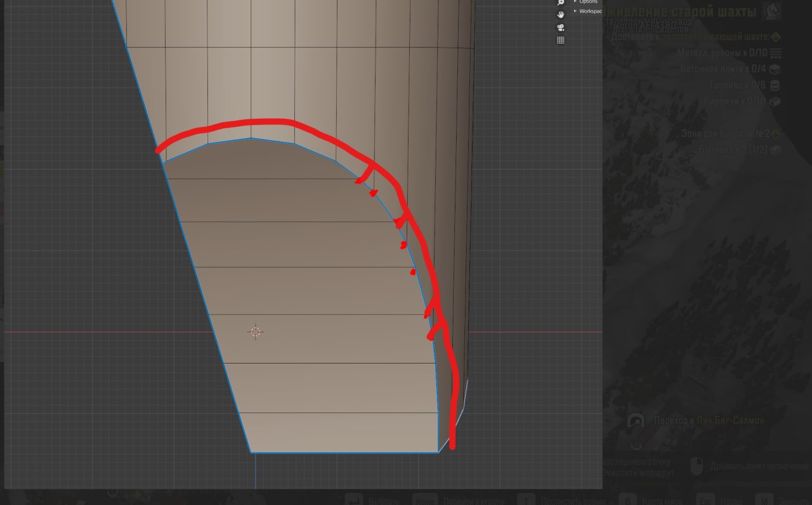The height and width of the screenshot is (505, 812).
Task: Click the metal rolls cargo icon
Action: coord(775,53)
